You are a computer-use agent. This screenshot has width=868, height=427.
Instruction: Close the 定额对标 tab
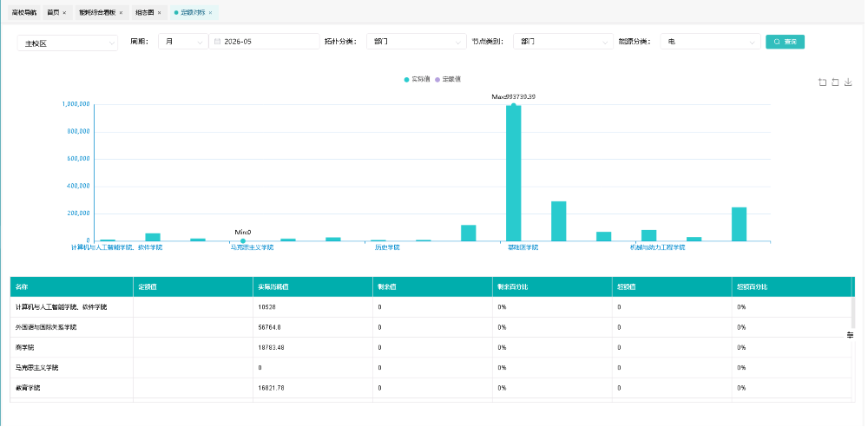(210, 12)
